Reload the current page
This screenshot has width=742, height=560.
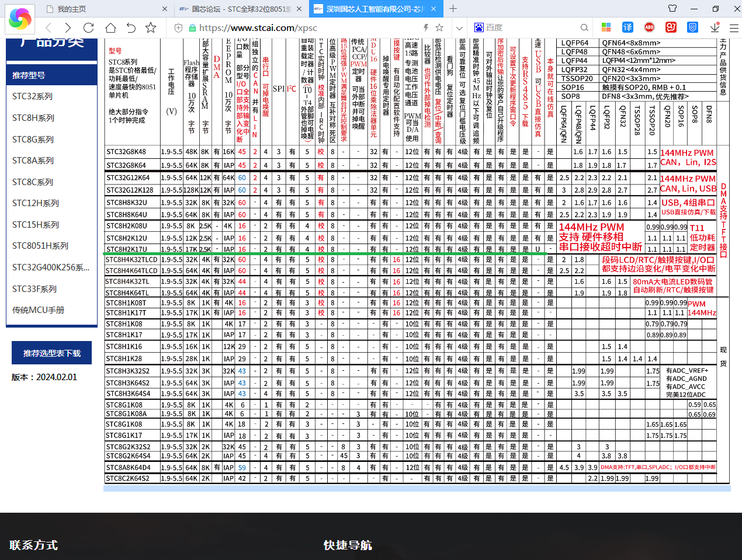coord(89,27)
